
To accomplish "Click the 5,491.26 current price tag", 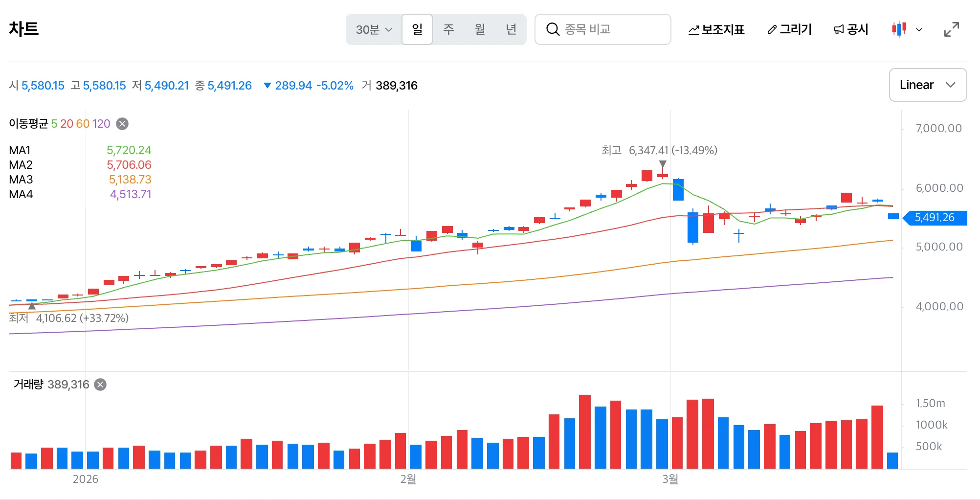I will click(935, 218).
